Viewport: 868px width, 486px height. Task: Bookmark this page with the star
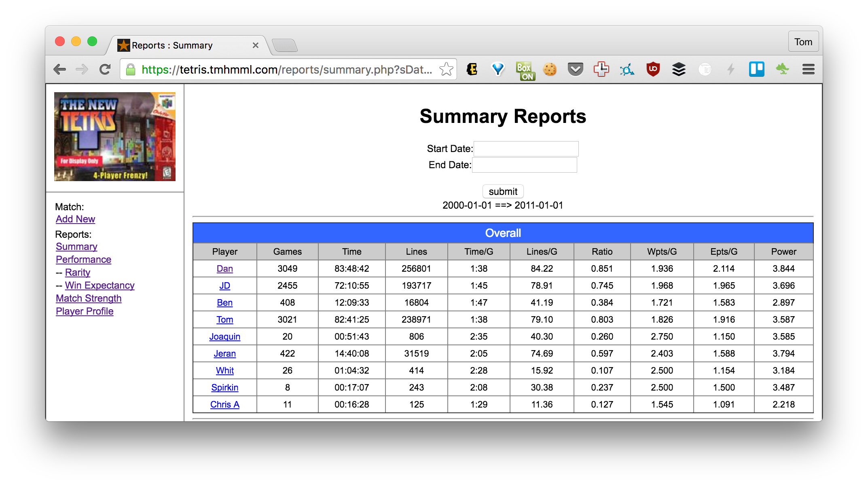(446, 70)
